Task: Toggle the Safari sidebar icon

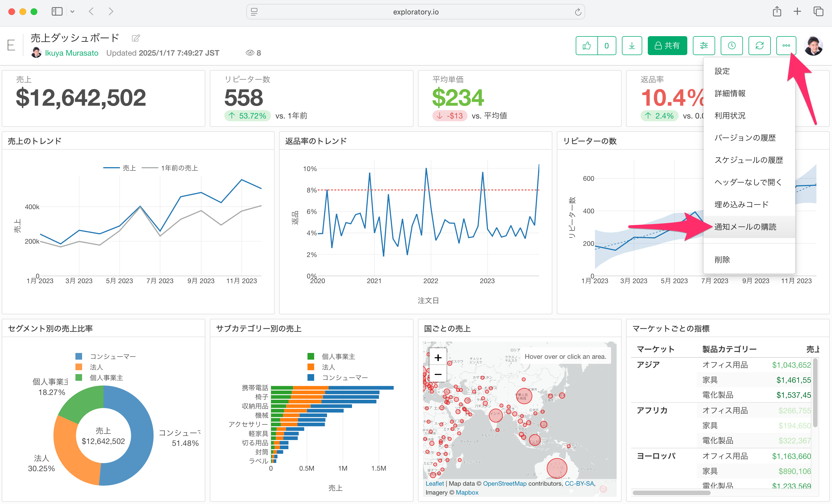Action: click(57, 11)
